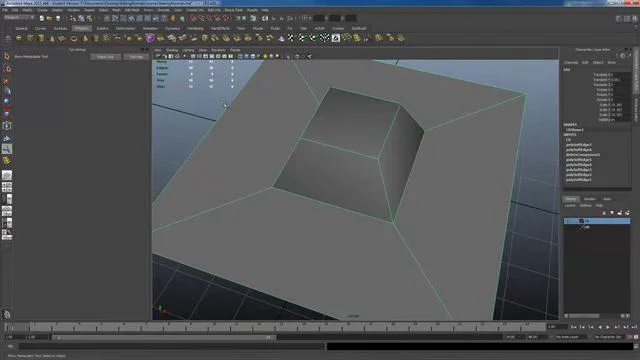The height and width of the screenshot is (360, 640).
Task: Create a polygon sphere from the shelf
Action: point(19,38)
